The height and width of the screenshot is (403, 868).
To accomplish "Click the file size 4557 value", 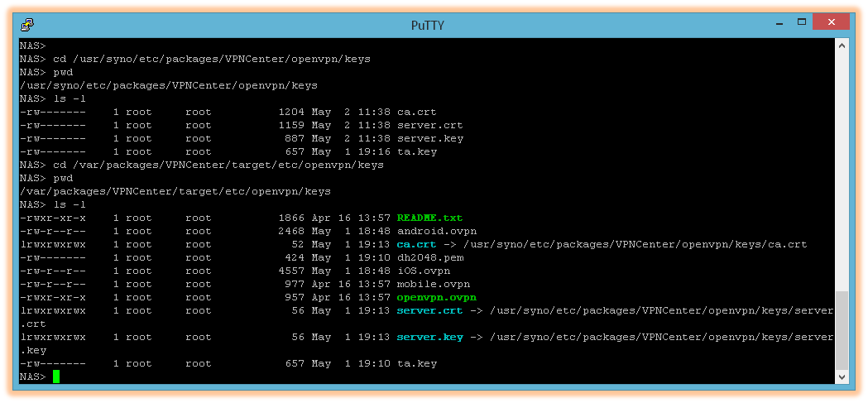I will (x=291, y=271).
